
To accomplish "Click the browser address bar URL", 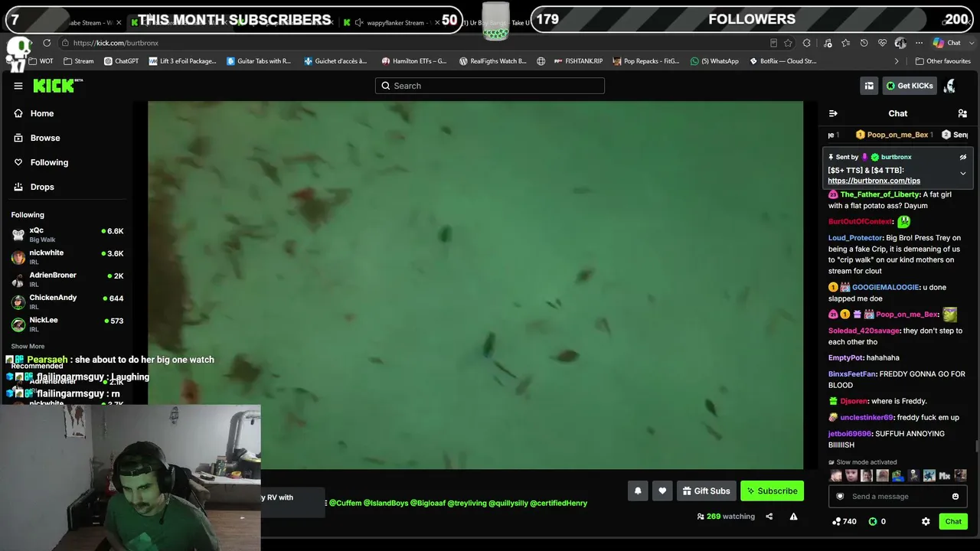I will (116, 43).
